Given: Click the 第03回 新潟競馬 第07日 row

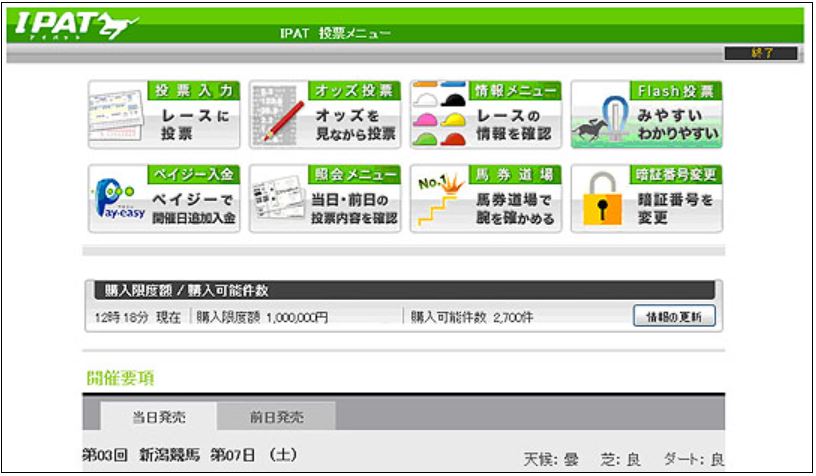Looking at the screenshot, I should (x=190, y=455).
